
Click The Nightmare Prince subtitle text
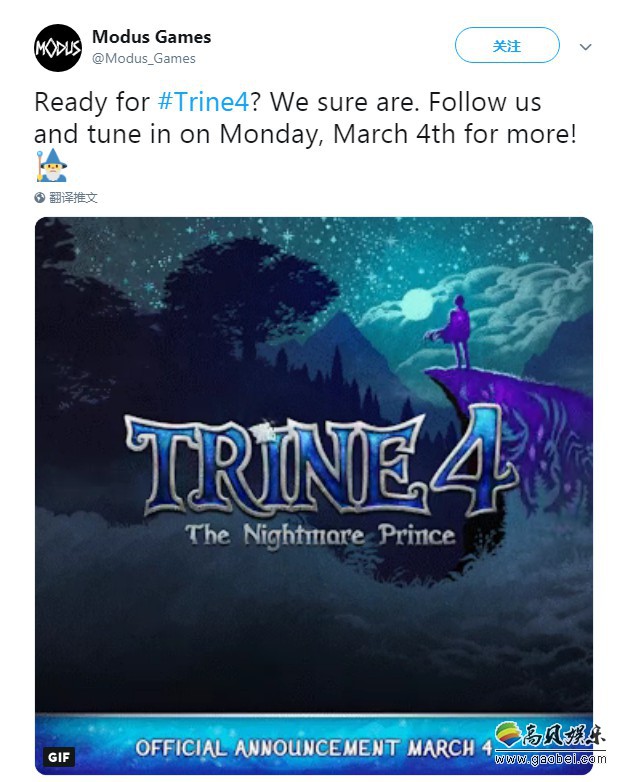click(321, 536)
